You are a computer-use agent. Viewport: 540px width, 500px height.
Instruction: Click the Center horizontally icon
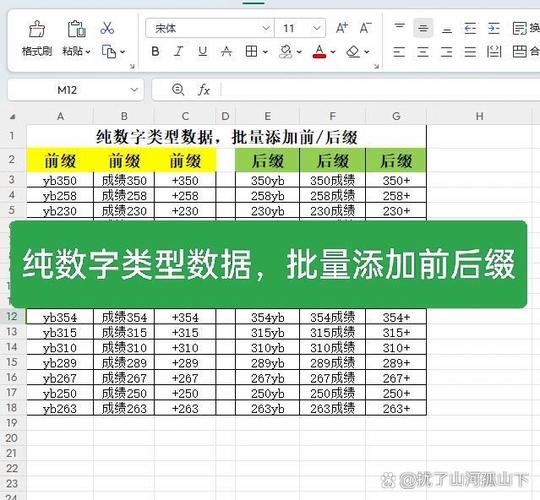(x=423, y=52)
